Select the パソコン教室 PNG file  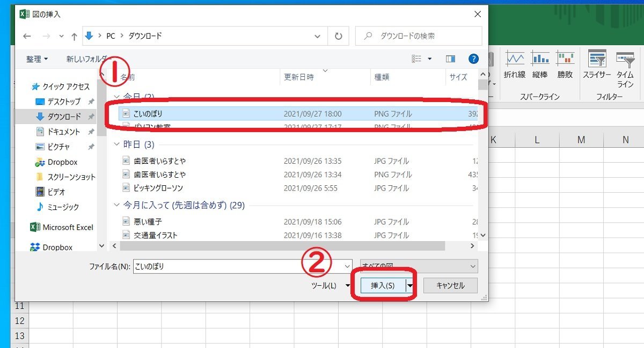[161, 127]
